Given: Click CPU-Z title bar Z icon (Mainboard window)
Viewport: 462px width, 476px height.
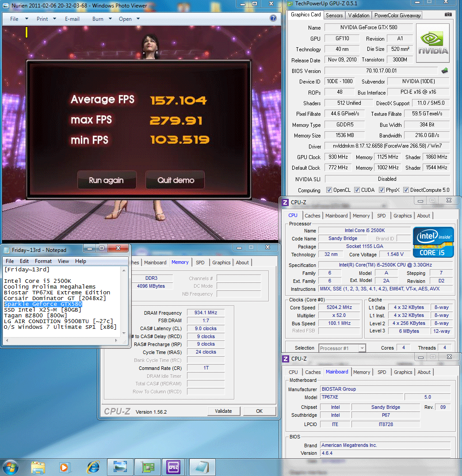Looking at the screenshot, I should tap(286, 359).
